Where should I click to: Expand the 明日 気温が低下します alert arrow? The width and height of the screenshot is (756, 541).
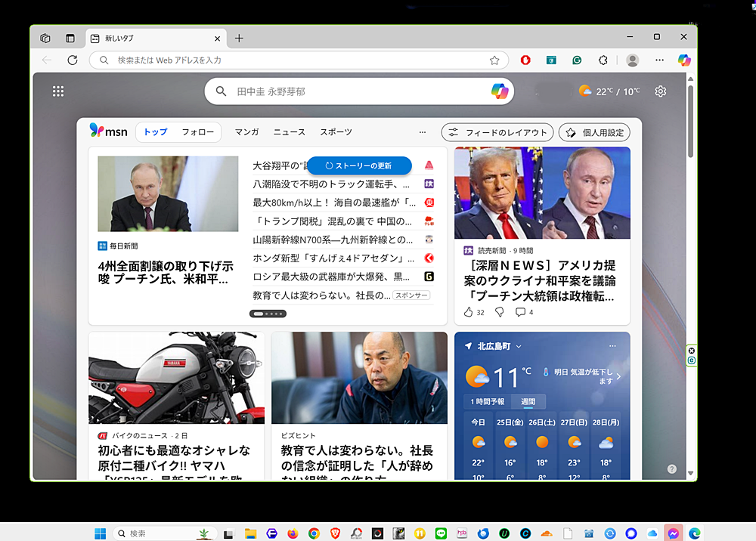coord(618,376)
